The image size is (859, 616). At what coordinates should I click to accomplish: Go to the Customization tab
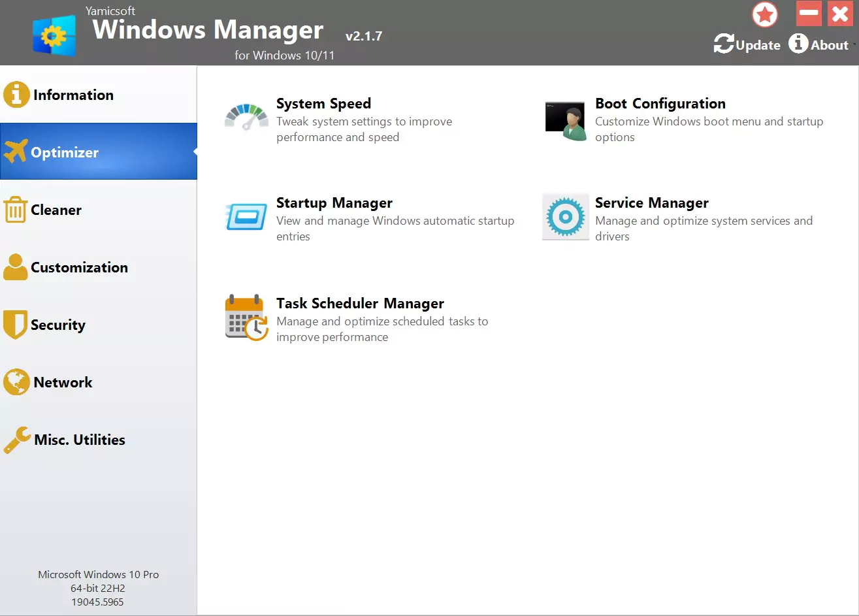[98, 267]
